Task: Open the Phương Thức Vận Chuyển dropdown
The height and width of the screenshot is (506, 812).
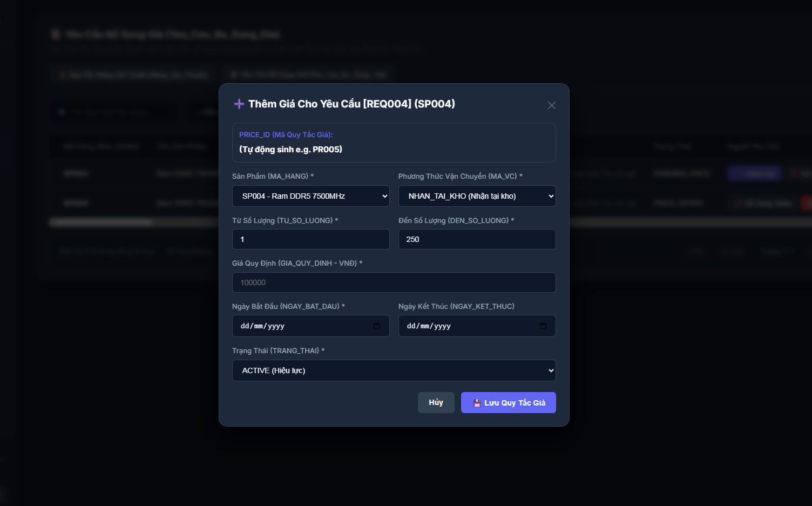Action: pos(477,196)
